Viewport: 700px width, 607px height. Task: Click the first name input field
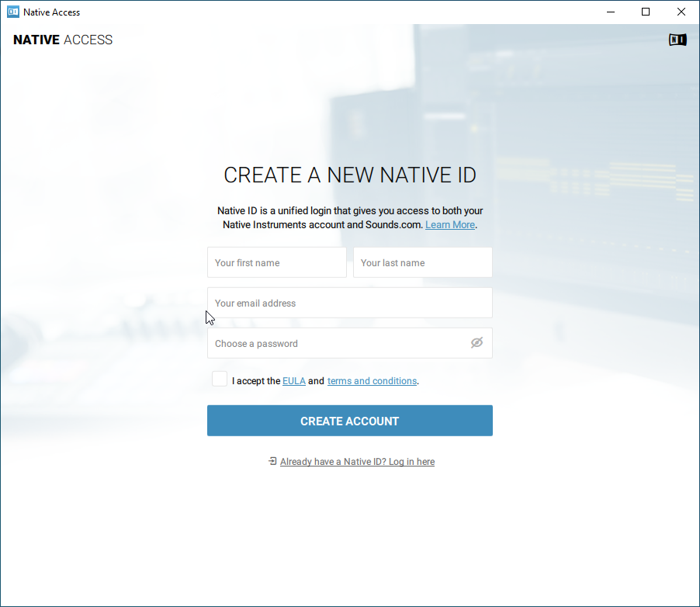tap(277, 262)
